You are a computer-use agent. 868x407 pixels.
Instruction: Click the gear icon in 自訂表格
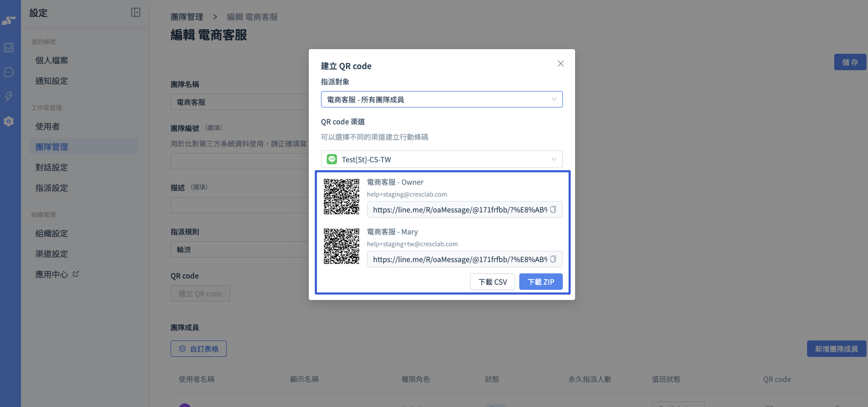(182, 349)
